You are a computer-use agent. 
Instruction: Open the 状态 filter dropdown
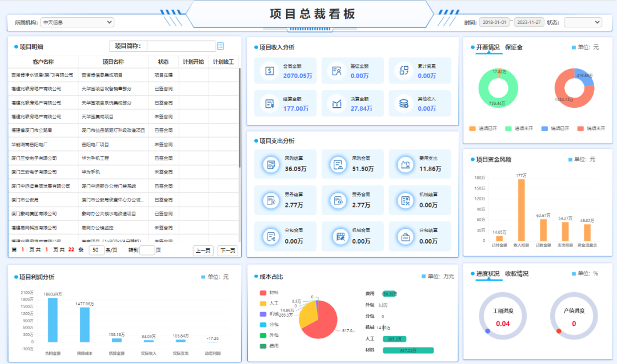click(x=583, y=22)
